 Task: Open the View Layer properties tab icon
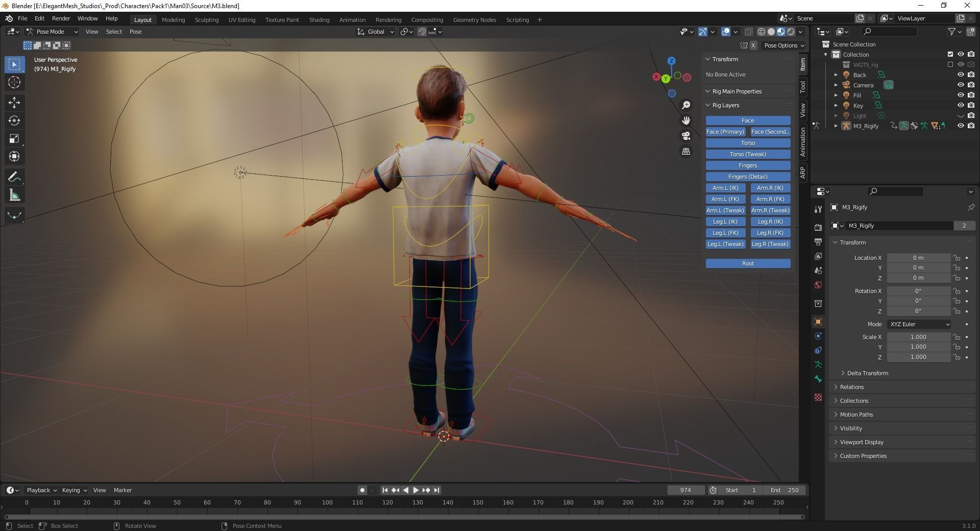click(x=818, y=256)
